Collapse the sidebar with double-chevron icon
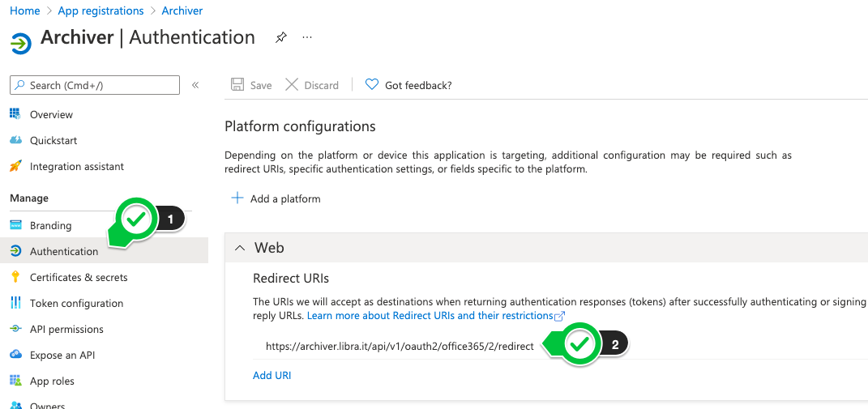 tap(195, 85)
